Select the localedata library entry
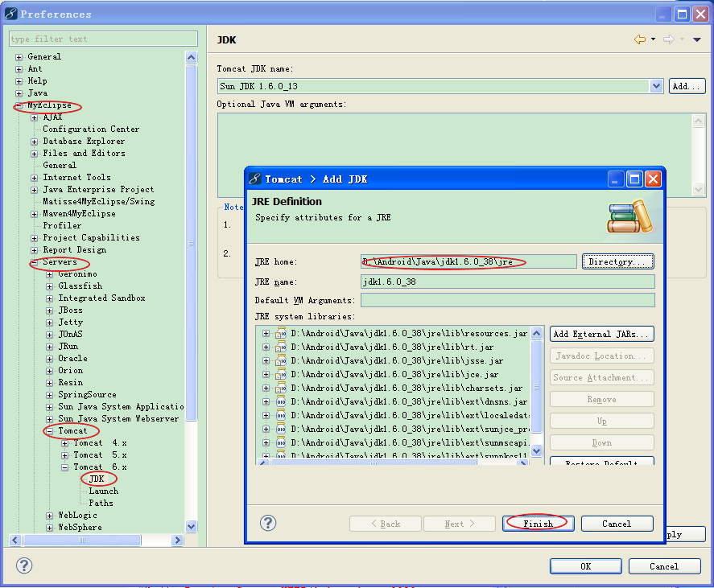The width and height of the screenshot is (714, 588). 410,415
